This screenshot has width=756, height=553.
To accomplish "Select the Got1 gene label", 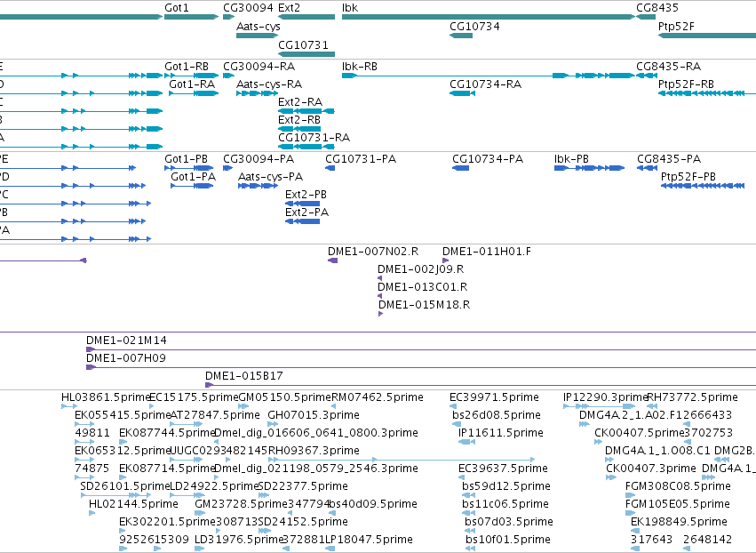I will (x=177, y=8).
